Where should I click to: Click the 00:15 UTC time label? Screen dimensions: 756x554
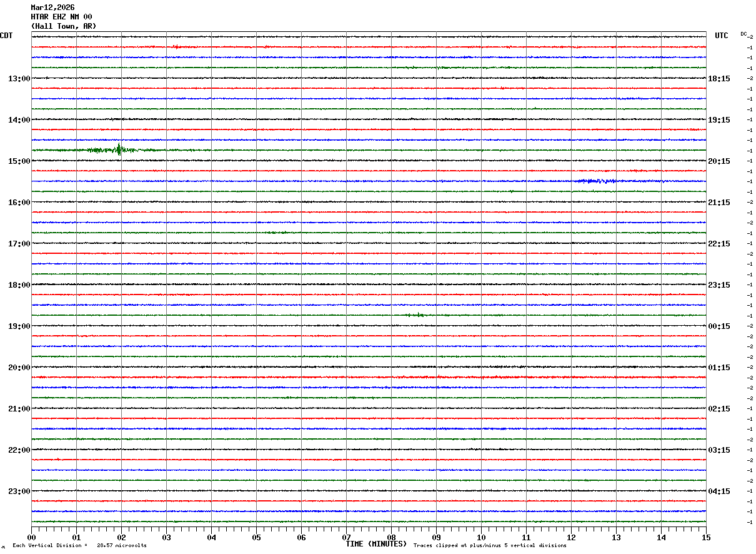coord(719,326)
